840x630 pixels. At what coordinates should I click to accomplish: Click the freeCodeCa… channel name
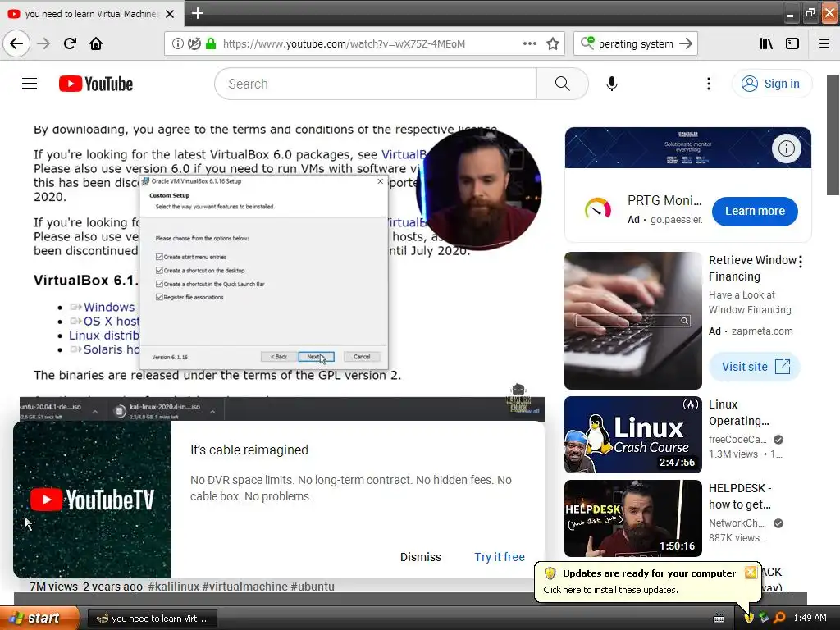point(737,440)
